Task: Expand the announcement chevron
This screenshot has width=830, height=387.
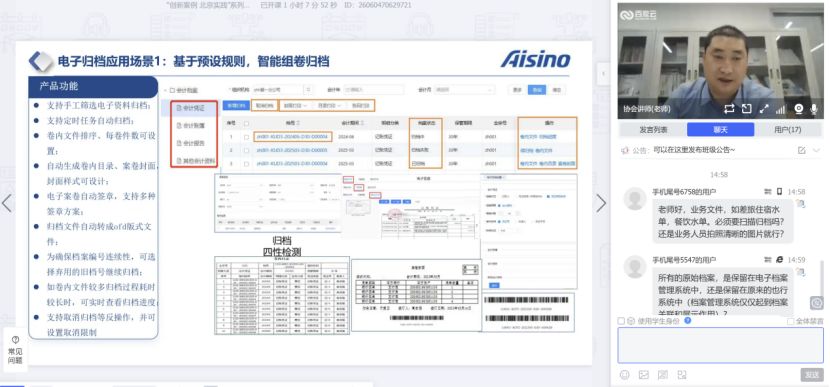Action: pyautogui.click(x=816, y=150)
